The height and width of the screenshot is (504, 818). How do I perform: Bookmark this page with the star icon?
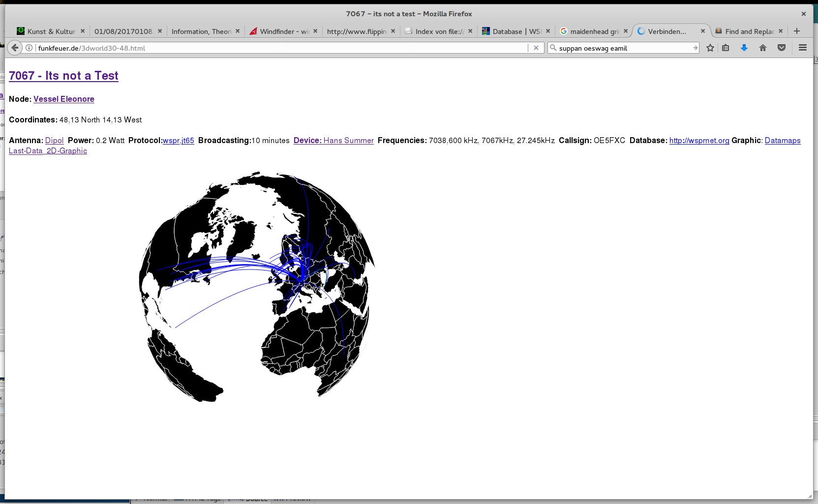[x=710, y=48]
